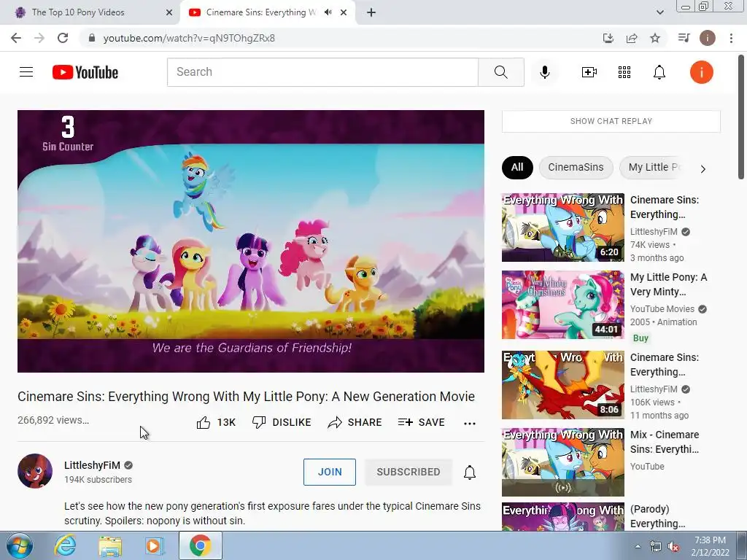Click the video player
This screenshot has height=560, width=747.
pyautogui.click(x=251, y=241)
